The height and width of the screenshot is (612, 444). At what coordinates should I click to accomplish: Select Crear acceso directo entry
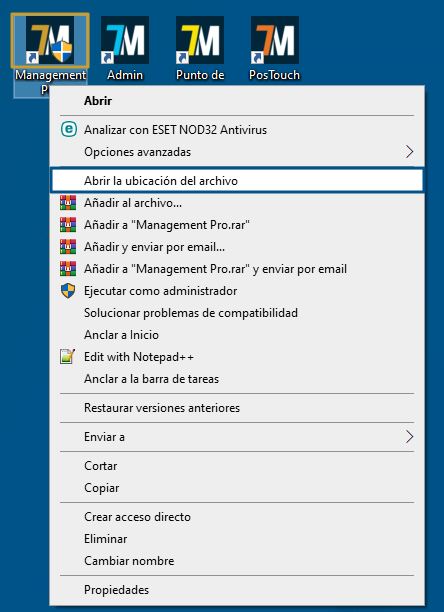(237, 517)
